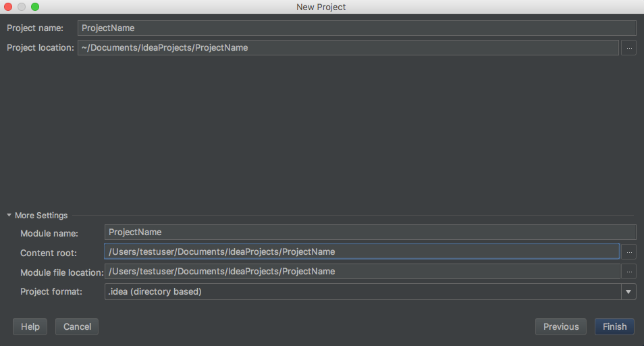644x346 pixels.
Task: Click into the Content root field
Action: (362, 251)
